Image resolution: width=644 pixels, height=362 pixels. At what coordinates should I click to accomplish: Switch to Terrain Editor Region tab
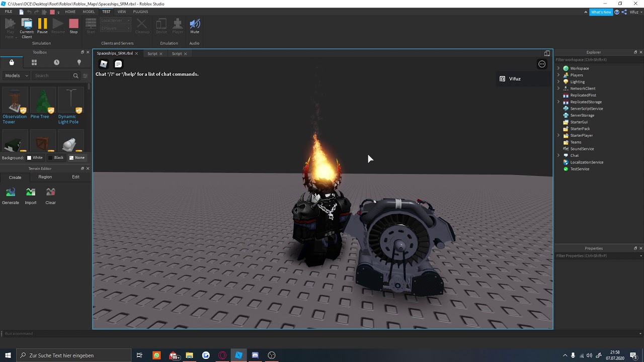point(45,177)
